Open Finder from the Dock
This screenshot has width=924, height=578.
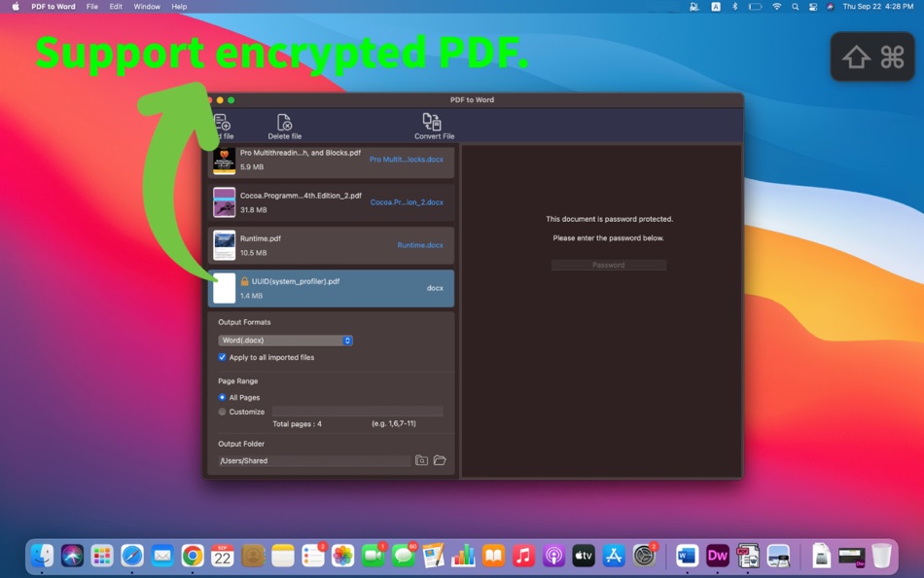42,556
